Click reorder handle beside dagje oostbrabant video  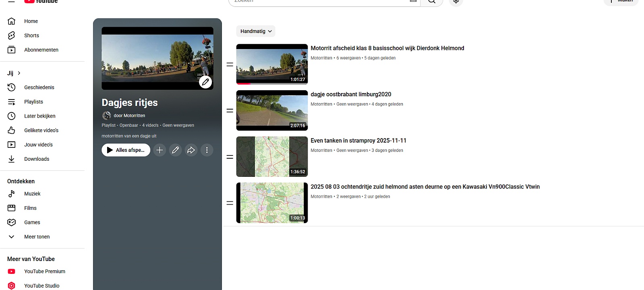pos(230,111)
